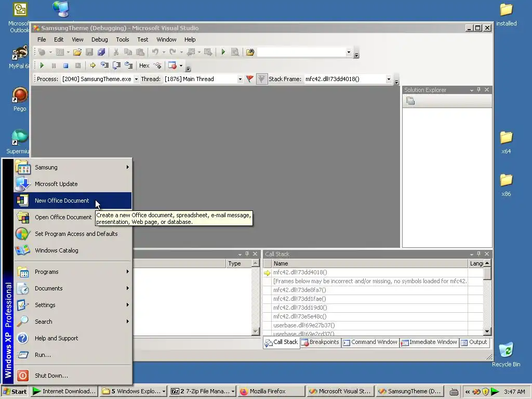Click the Paste clipboard icon
This screenshot has width=532, height=399.
(140, 52)
